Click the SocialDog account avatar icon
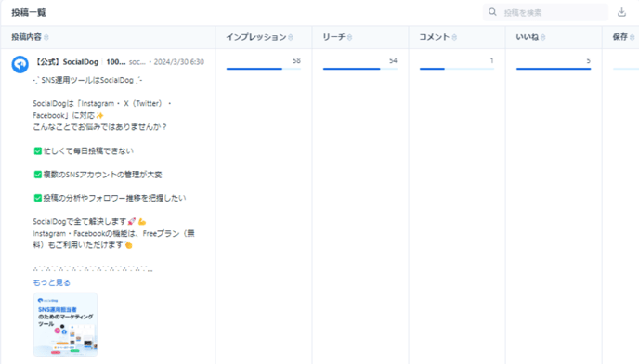The image size is (639, 364). pos(20,64)
